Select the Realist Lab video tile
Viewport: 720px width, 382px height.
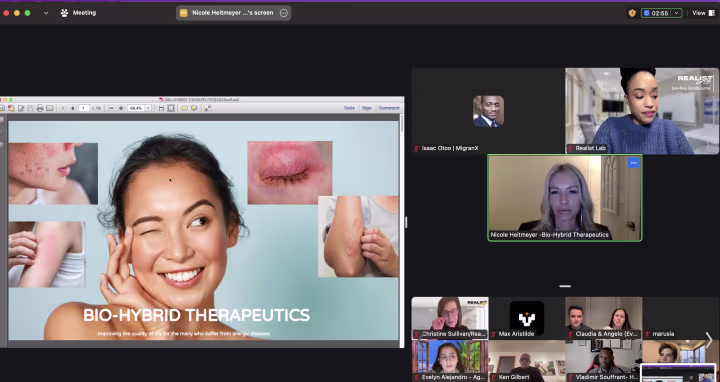pyautogui.click(x=642, y=111)
